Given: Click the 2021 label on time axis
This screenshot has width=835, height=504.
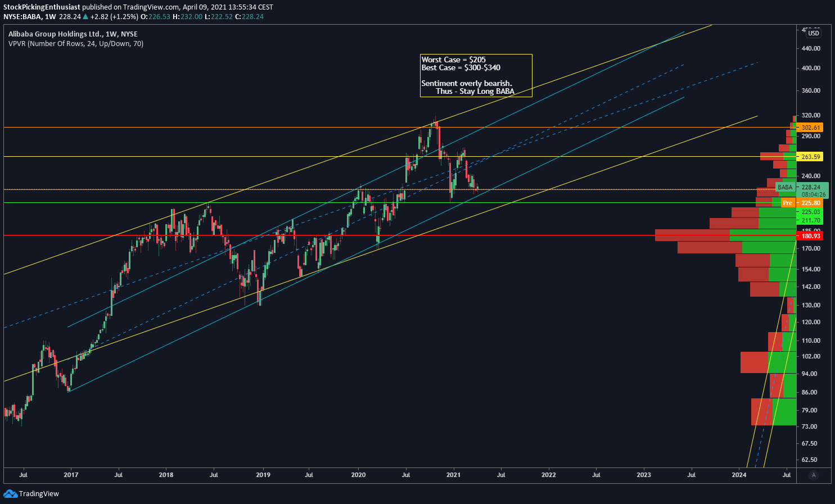Looking at the screenshot, I should tap(453, 475).
